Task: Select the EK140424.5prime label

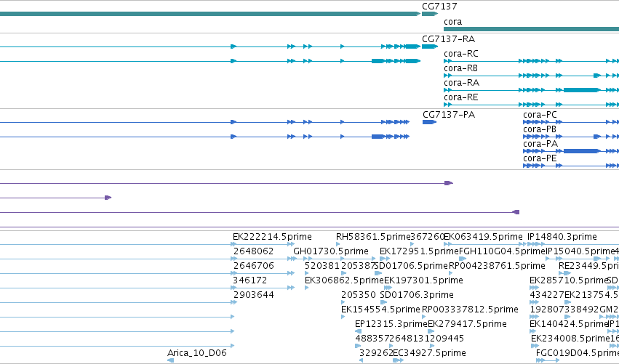Action: coord(569,324)
